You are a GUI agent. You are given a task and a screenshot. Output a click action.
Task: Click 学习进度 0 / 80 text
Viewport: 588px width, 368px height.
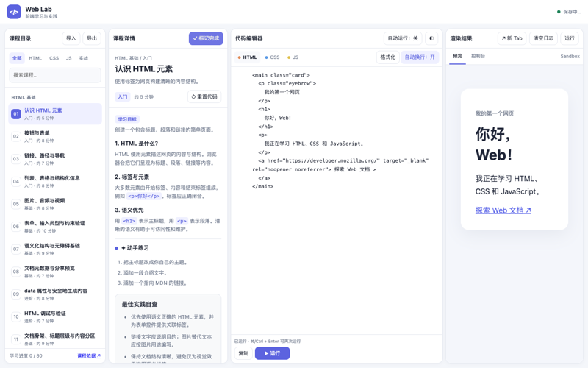pyautogui.click(x=26, y=355)
